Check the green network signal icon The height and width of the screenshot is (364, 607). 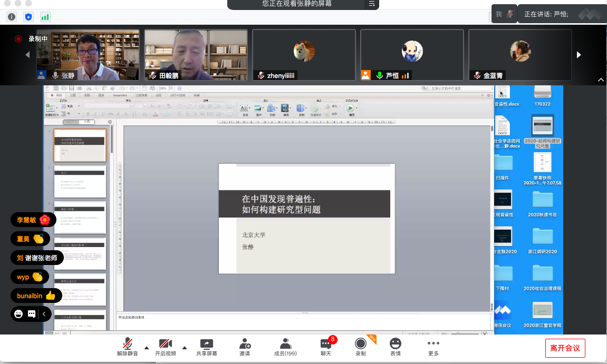coord(45,17)
